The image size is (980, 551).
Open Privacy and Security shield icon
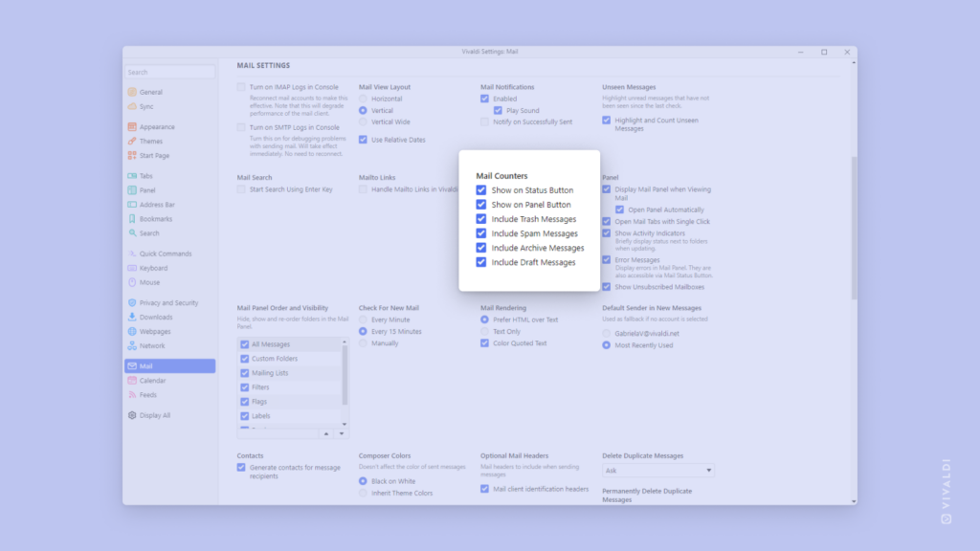pos(132,303)
